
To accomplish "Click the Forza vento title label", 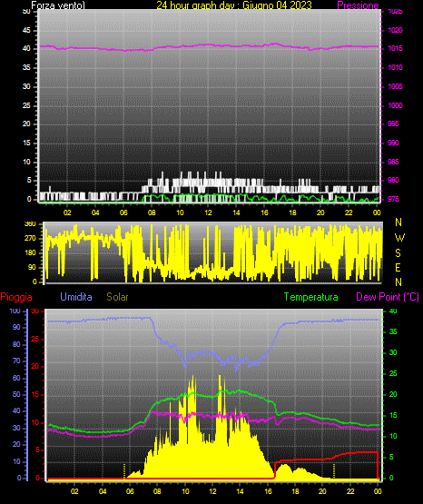I will 58,5.
